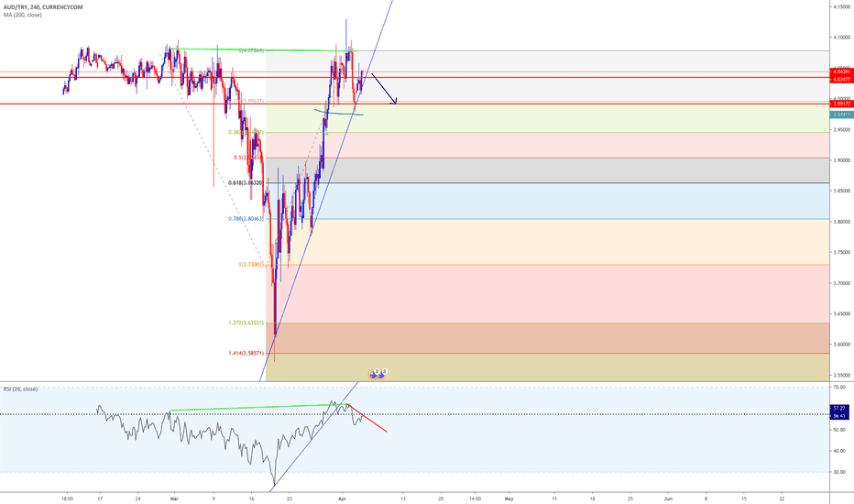Click the Apr label on time axis
The width and height of the screenshot is (854, 504).
pos(342,499)
